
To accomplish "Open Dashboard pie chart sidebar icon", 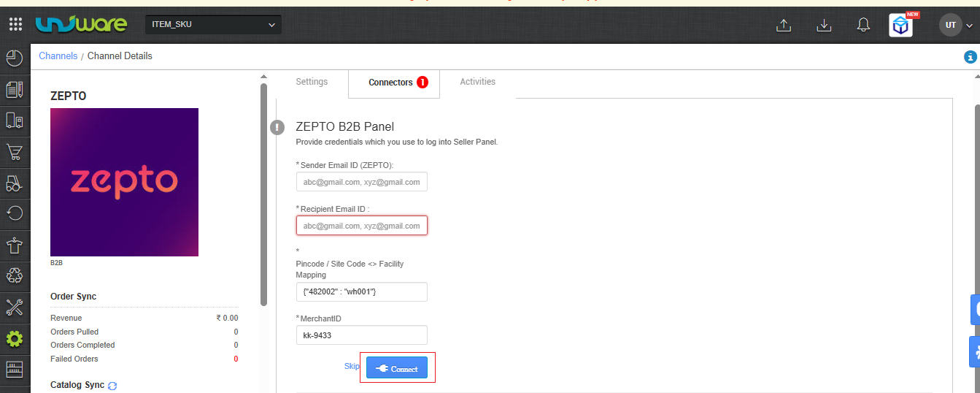I will [x=15, y=58].
